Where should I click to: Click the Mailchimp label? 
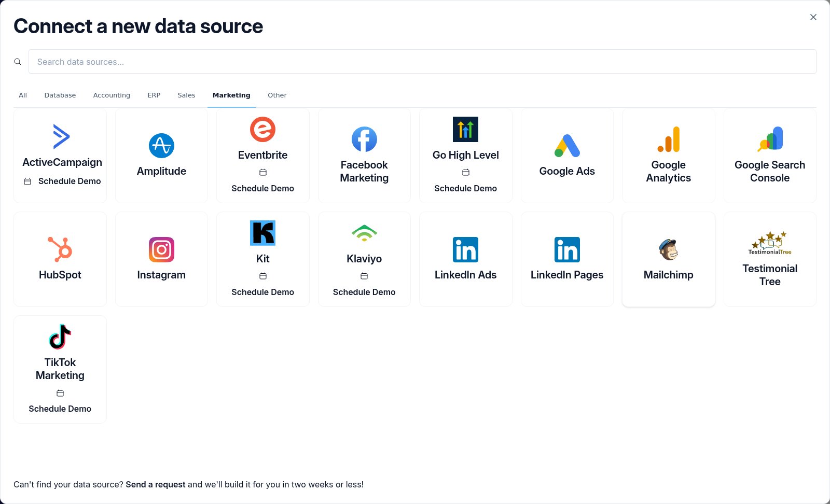tap(668, 275)
